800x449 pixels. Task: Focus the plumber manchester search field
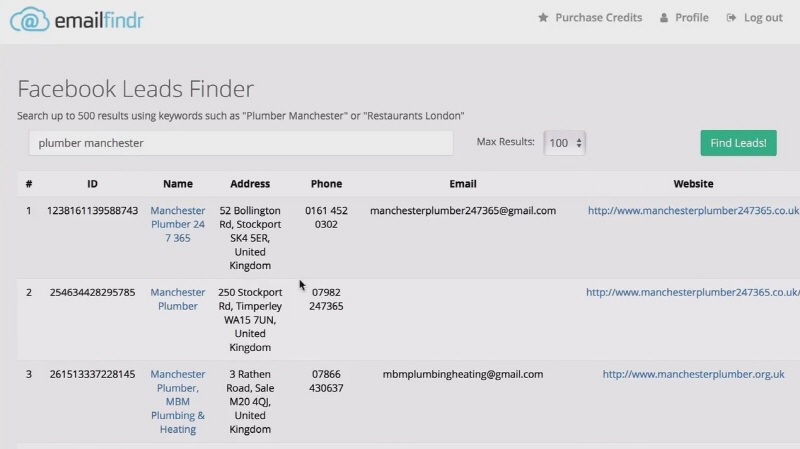241,143
